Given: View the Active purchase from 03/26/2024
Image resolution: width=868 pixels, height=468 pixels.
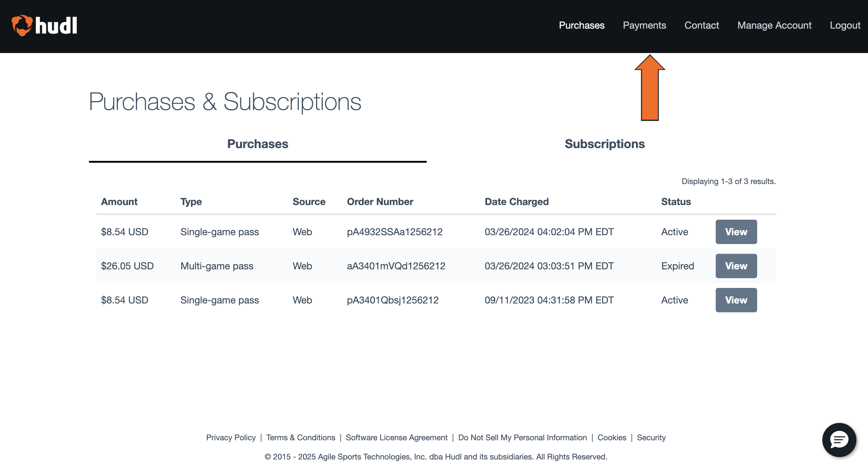Looking at the screenshot, I should pyautogui.click(x=736, y=232).
